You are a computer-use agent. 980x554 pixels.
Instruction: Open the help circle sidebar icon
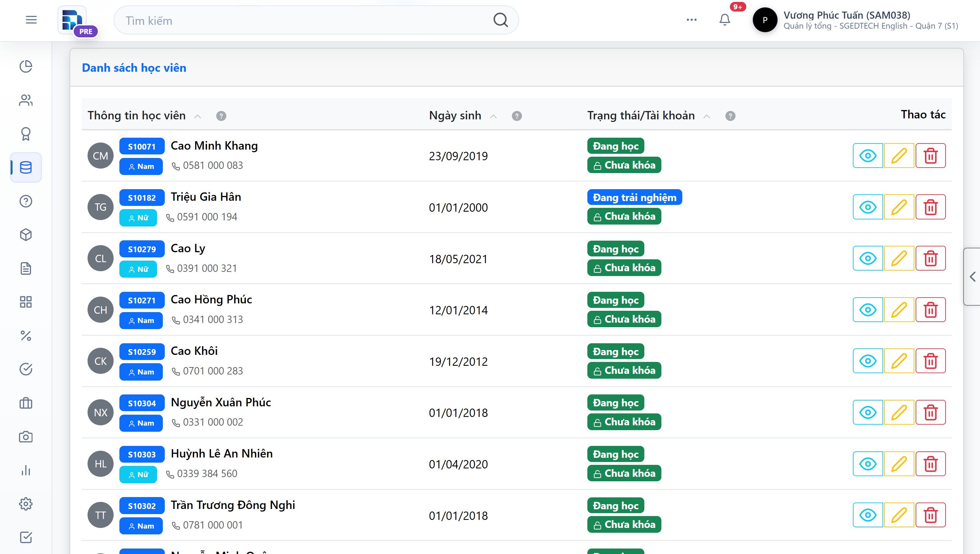pyautogui.click(x=26, y=201)
